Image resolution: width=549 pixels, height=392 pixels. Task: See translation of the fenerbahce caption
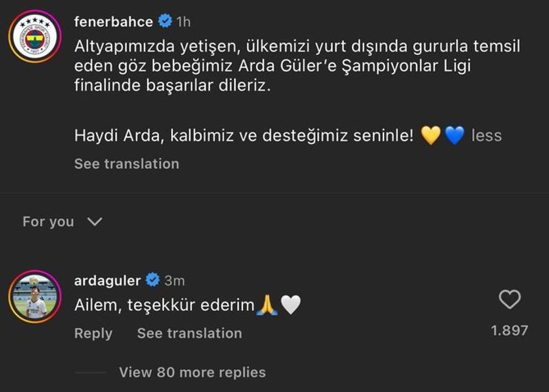pos(126,163)
